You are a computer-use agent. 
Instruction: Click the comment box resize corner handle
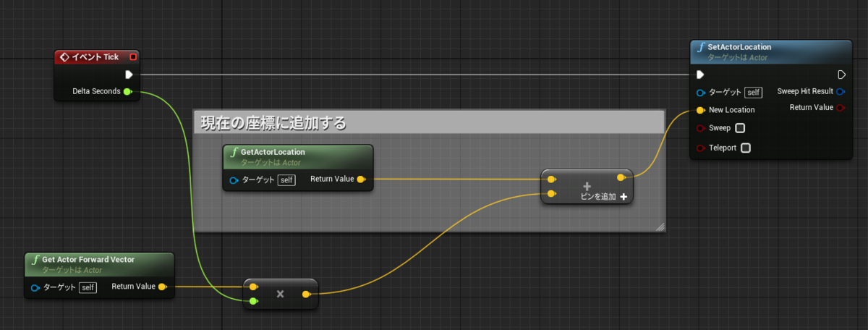660,227
